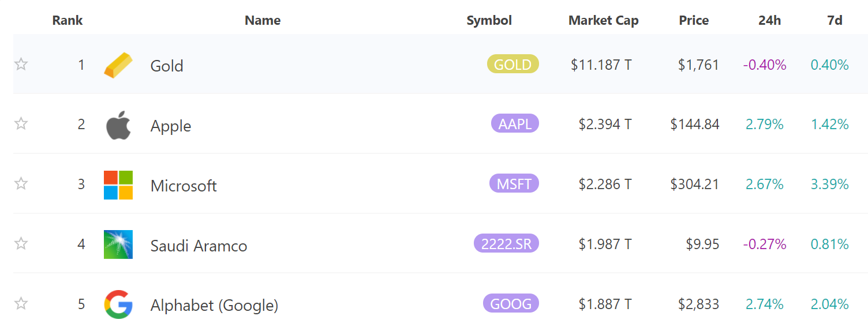The width and height of the screenshot is (868, 331).
Task: Add Saudi Aramco to favorites
Action: tap(21, 243)
